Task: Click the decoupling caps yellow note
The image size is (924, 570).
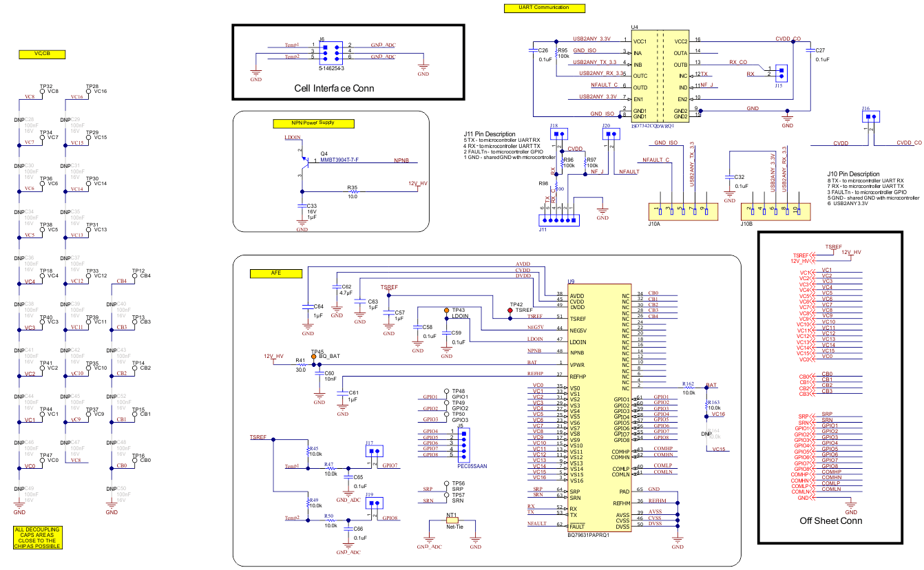Action: 38,537
